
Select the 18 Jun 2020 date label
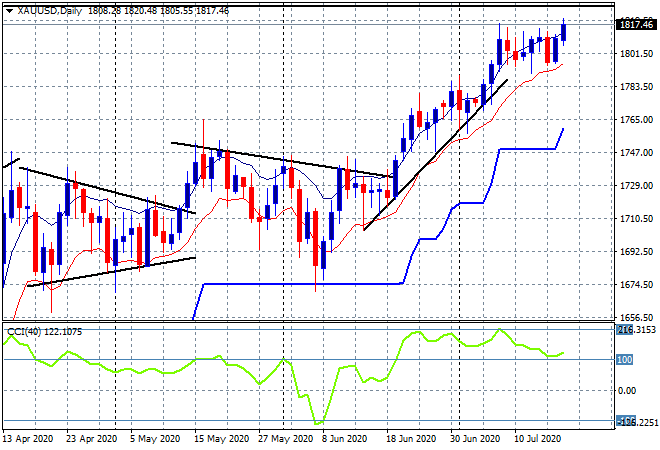tap(411, 439)
